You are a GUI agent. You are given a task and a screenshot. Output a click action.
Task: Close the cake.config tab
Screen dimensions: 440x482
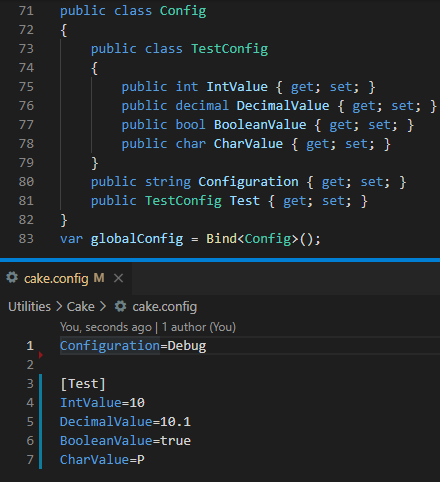tap(118, 278)
